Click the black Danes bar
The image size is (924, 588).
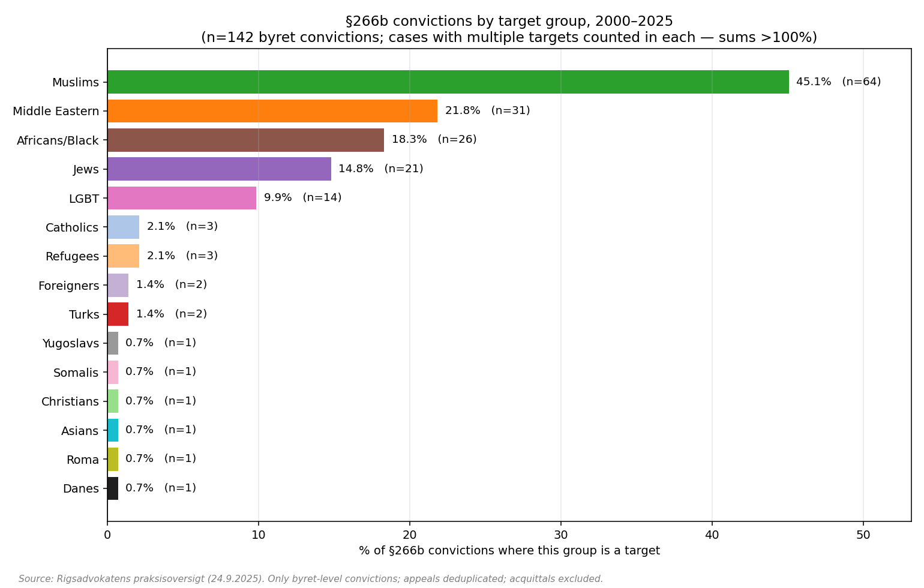pyautogui.click(x=113, y=488)
